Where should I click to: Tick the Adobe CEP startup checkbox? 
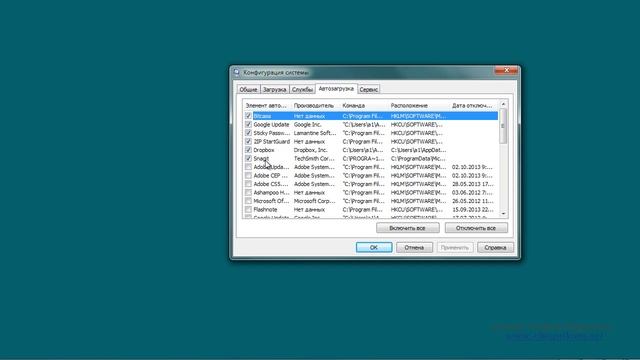248,176
